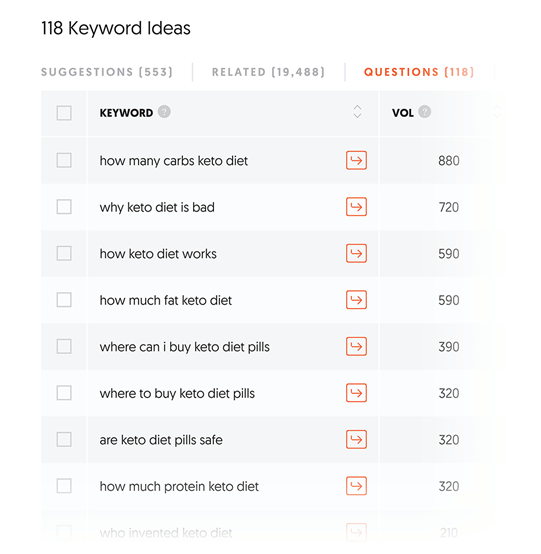Open arrow icon for 'where to buy keto diet pills'

[x=356, y=393]
